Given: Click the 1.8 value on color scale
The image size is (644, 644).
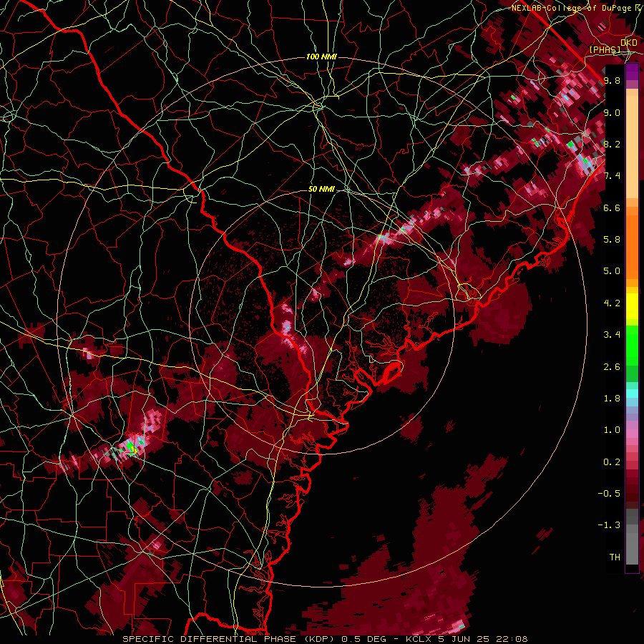Looking at the screenshot, I should [x=612, y=399].
